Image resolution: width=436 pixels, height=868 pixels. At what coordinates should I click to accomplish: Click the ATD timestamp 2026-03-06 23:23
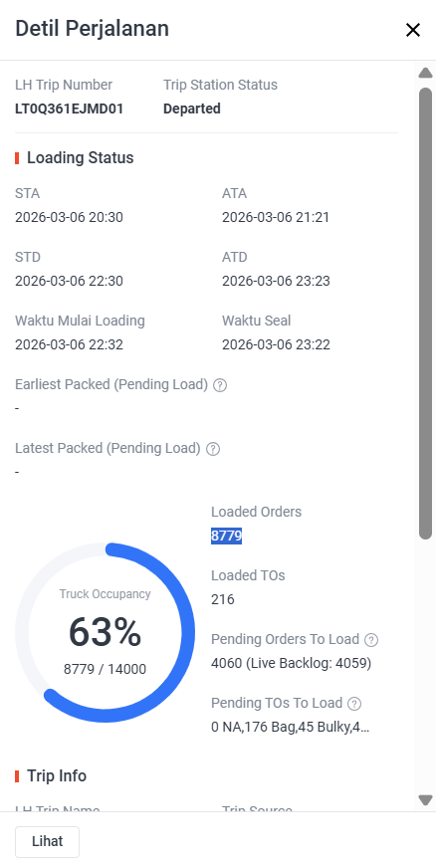pos(276,282)
